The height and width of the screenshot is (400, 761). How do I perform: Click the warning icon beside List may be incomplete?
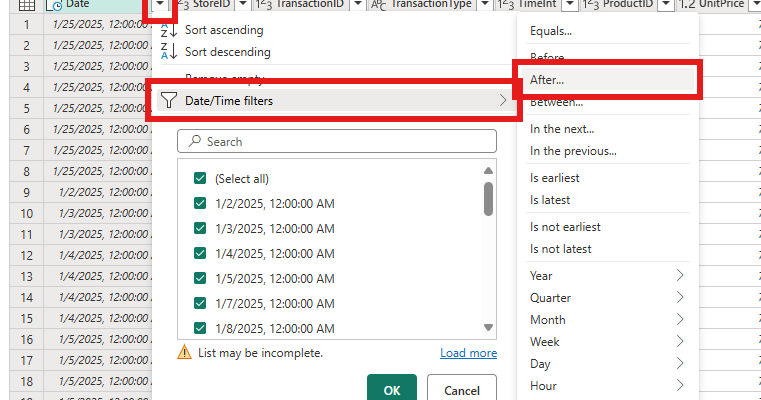pyautogui.click(x=184, y=353)
